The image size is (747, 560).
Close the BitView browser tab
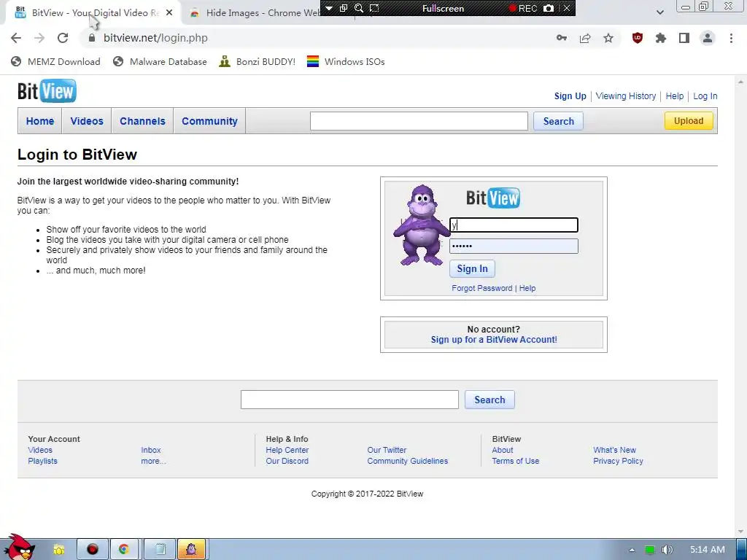coord(169,13)
